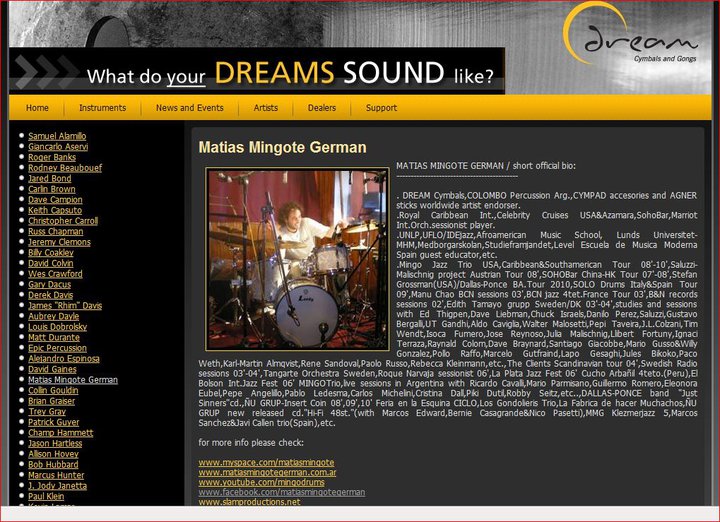Open Derek Davis artist link
This screenshot has height=522, width=720.
click(x=51, y=295)
